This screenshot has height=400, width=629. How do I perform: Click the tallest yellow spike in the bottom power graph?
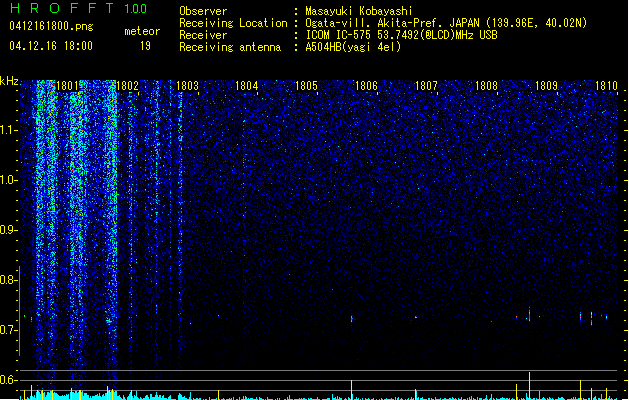pyautogui.click(x=530, y=386)
